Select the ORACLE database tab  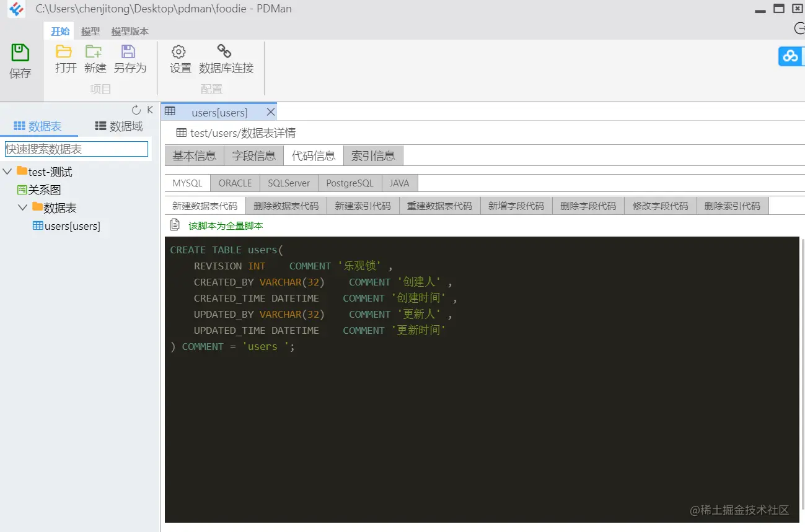pyautogui.click(x=235, y=183)
